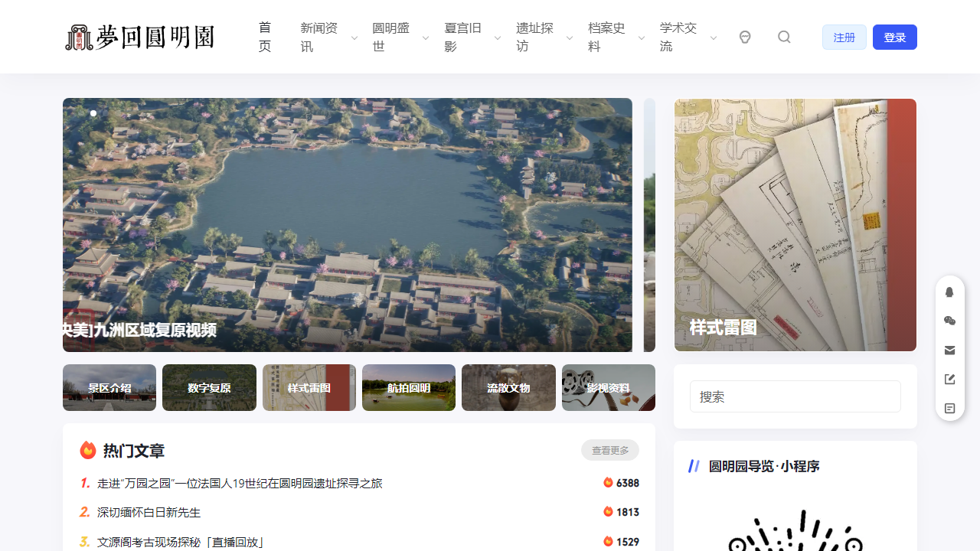Open the 档案史料 nav item
Screen dimensions: 980x551
(x=608, y=37)
